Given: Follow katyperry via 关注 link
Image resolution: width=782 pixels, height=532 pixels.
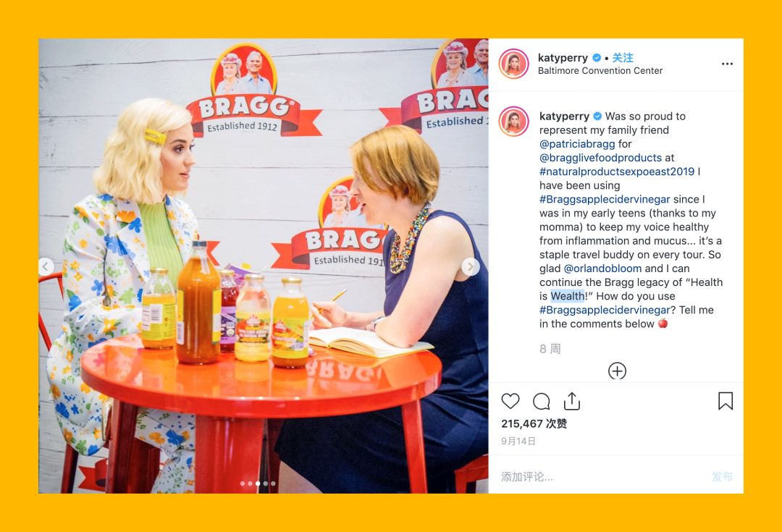Looking at the screenshot, I should [x=623, y=58].
